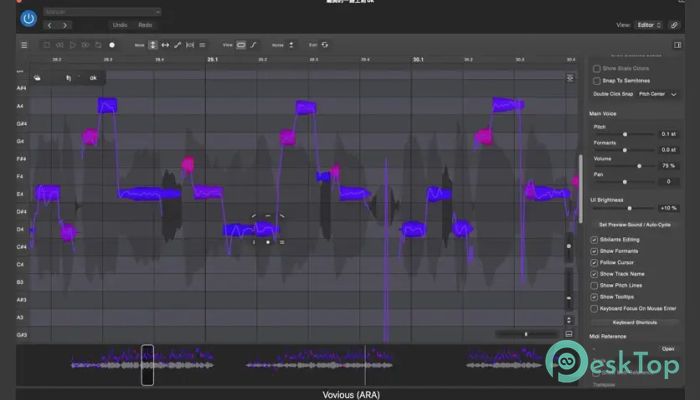The width and height of the screenshot is (700, 400).
Task: Enable Snap To Semitones checkbox
Action: pyautogui.click(x=596, y=81)
